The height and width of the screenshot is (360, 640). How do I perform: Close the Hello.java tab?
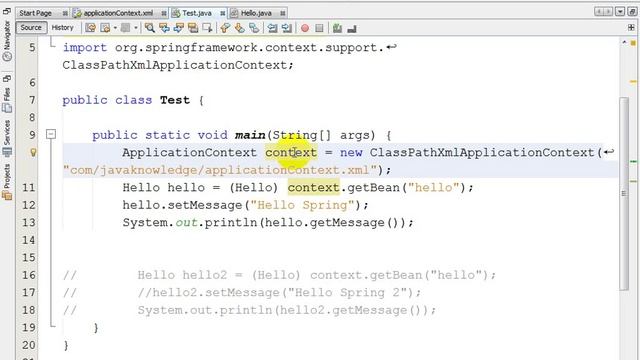282,13
